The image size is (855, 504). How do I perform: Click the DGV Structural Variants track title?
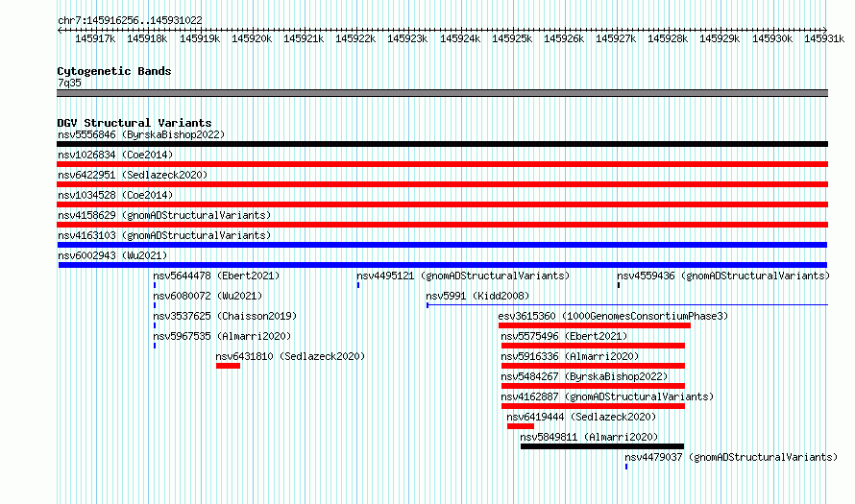click(134, 123)
